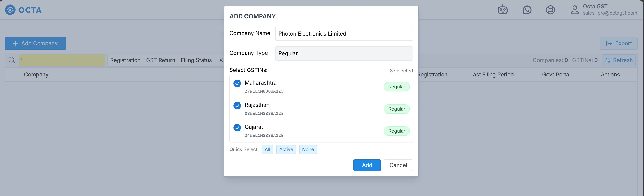Cancel the Add Company dialog
Screen dimensions: 644x196
tap(398, 165)
